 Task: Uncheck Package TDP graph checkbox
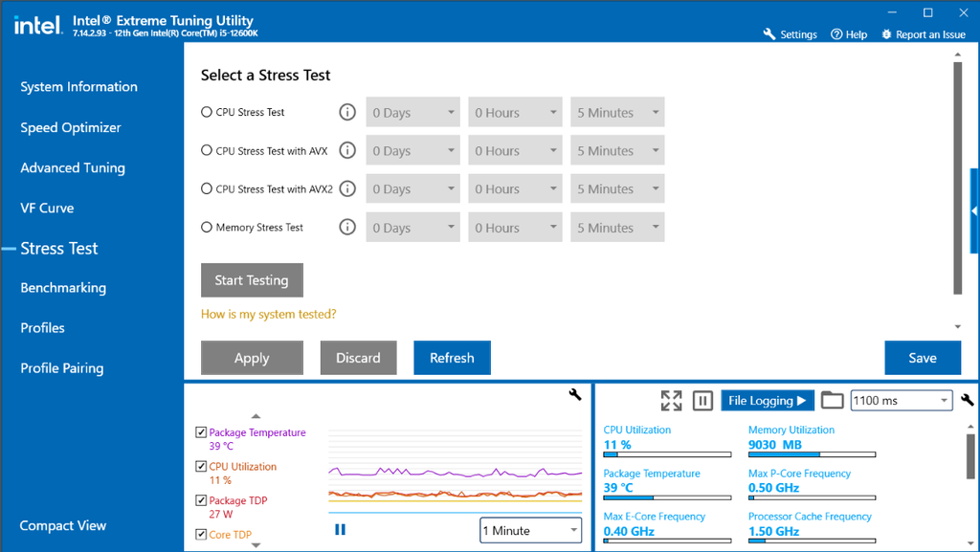201,500
